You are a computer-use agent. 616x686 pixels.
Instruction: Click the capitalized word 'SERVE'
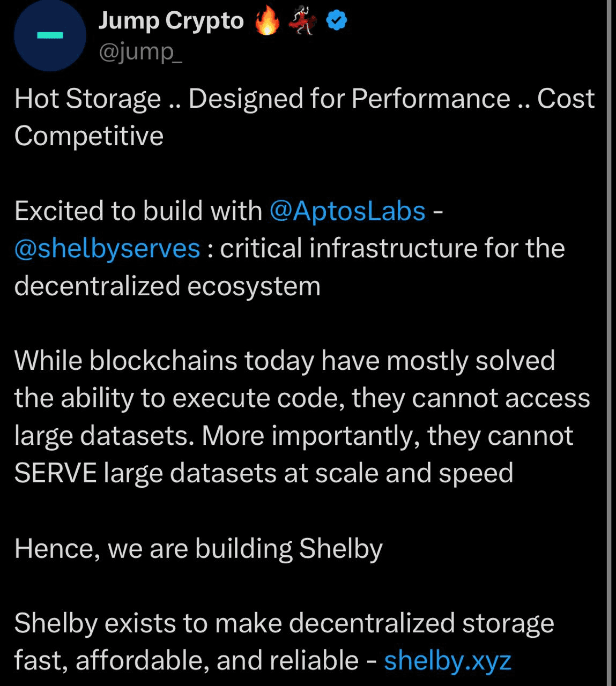coord(55,473)
